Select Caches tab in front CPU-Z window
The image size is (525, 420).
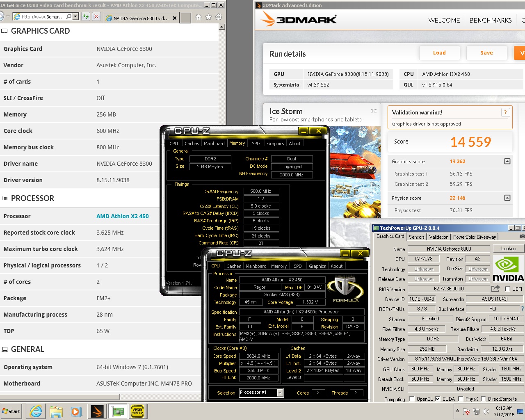233,266
